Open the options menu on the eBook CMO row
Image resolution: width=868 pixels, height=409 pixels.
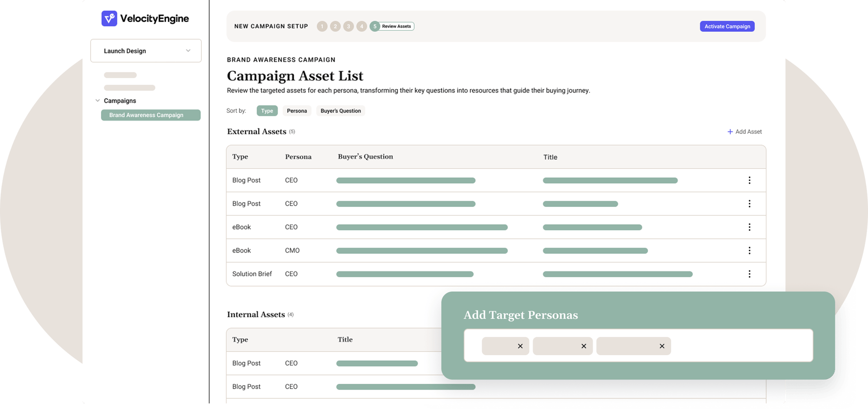(750, 250)
